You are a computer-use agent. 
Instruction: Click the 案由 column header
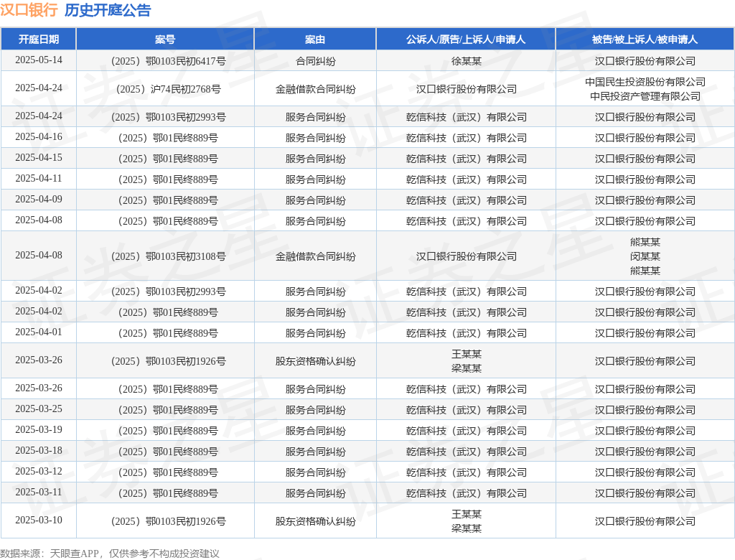(x=315, y=39)
